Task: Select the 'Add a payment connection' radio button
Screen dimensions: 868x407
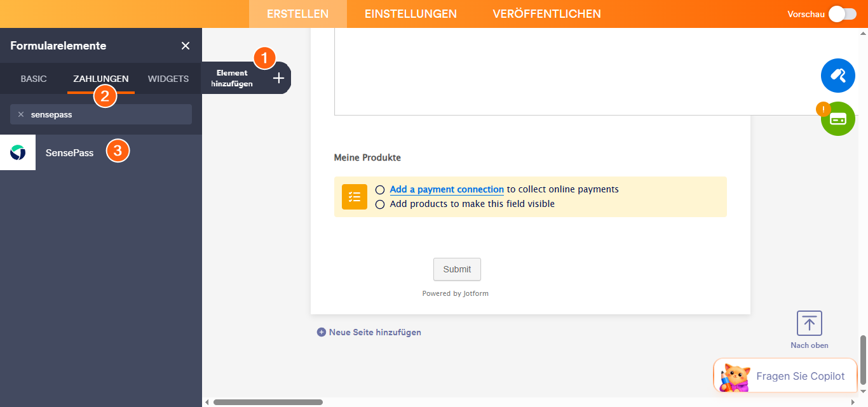Action: [380, 189]
